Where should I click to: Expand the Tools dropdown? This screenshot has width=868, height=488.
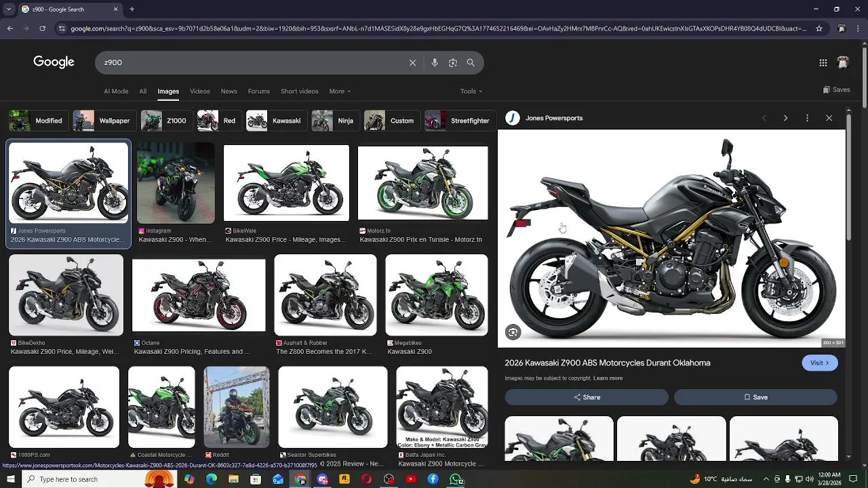click(x=471, y=91)
